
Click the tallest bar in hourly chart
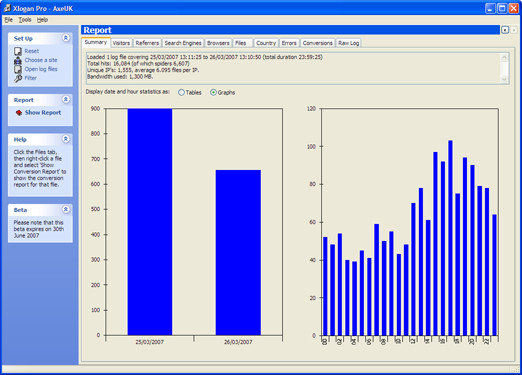[x=450, y=238]
